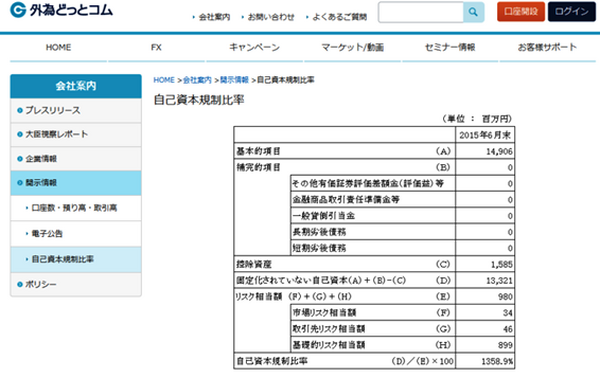This screenshot has height=378, width=600.
Task: Click the その他有価証券評価差額金 row label
Action: [368, 184]
